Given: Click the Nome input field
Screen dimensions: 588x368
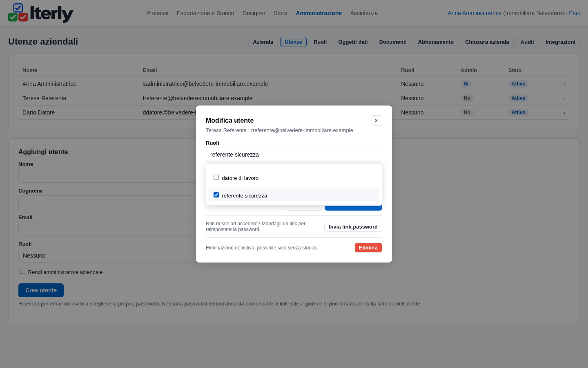Looking at the screenshot, I should pos(107,176).
